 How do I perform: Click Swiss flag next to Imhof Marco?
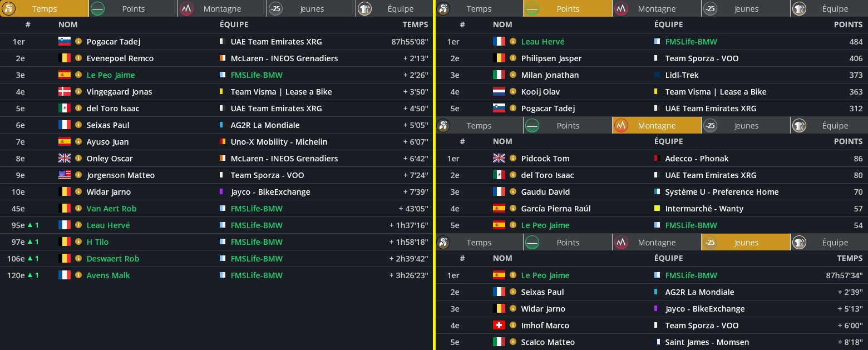[x=499, y=326]
